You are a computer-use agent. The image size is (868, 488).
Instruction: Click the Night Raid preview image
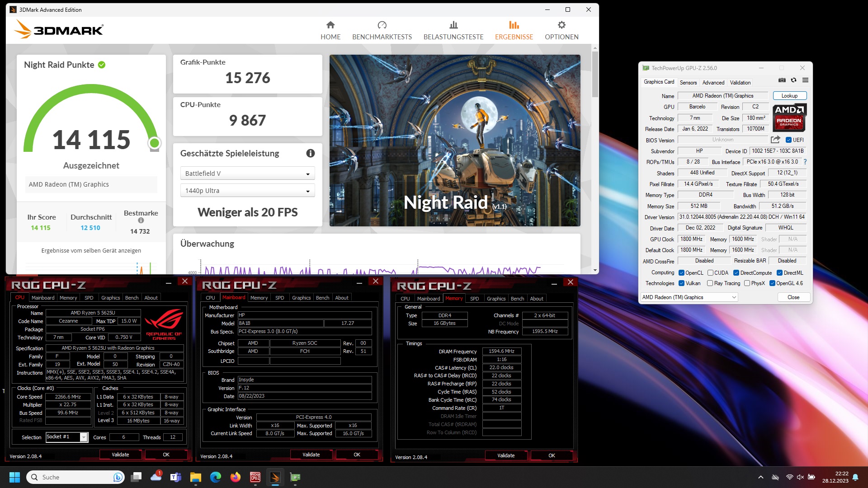tap(455, 141)
